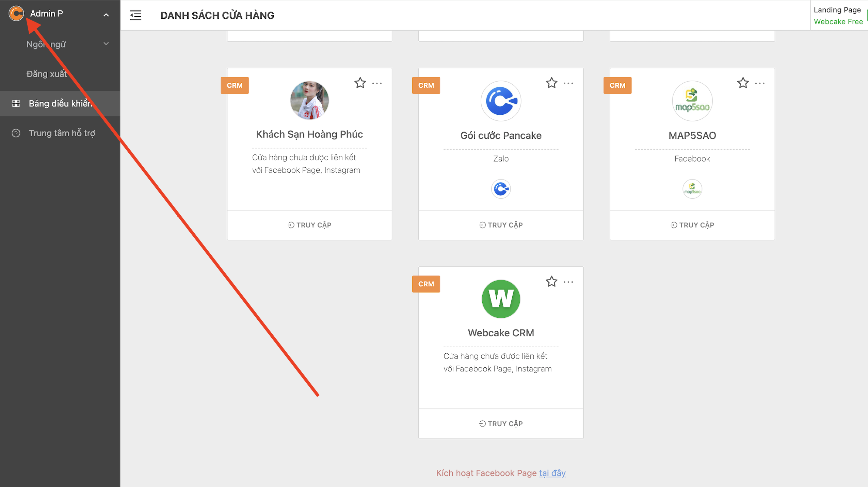Collapse the sidebar with the menu-fold icon
Screen dimensions: 868x487
[135, 15]
